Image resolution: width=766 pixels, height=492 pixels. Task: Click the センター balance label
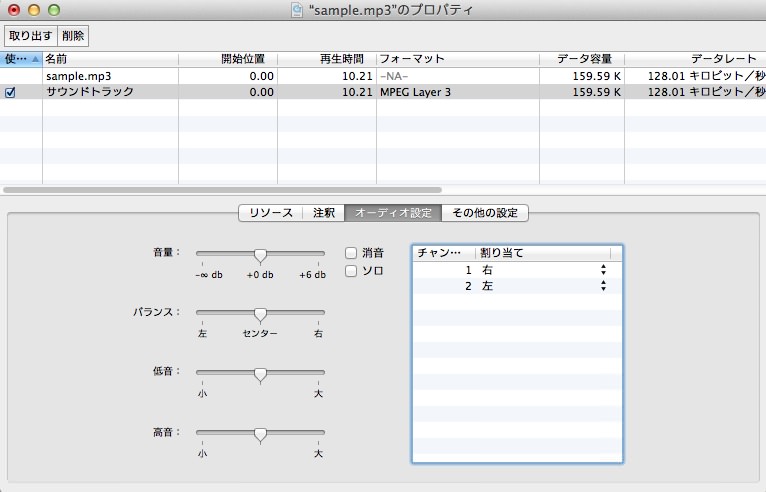[260, 334]
